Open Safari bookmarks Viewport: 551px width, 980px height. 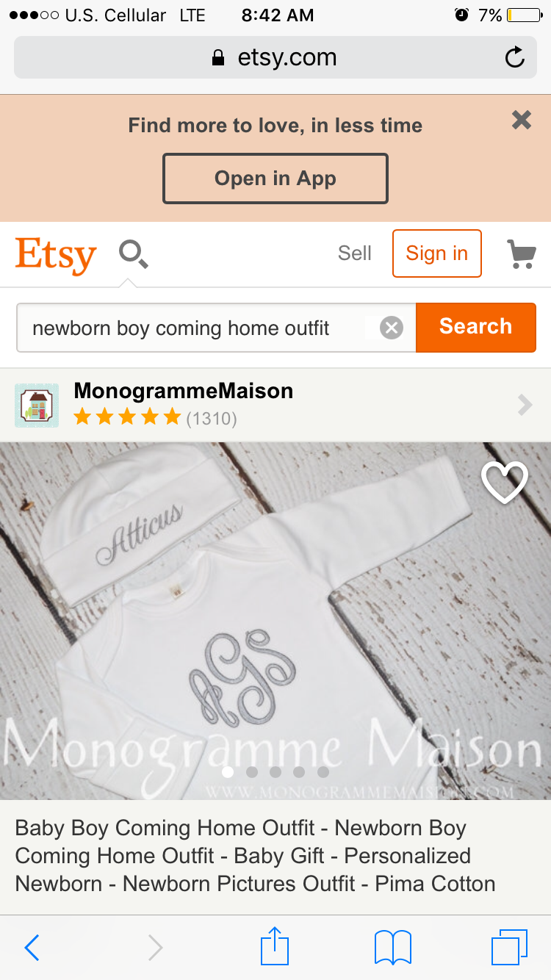tap(393, 948)
